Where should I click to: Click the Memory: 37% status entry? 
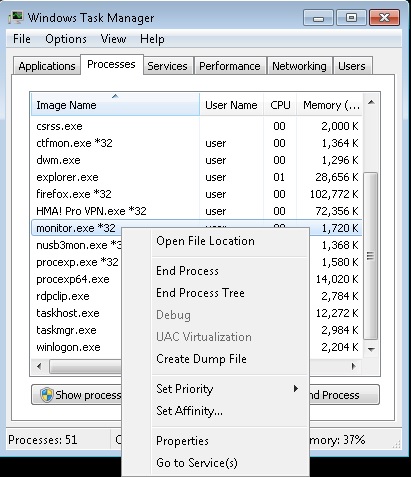click(x=337, y=440)
